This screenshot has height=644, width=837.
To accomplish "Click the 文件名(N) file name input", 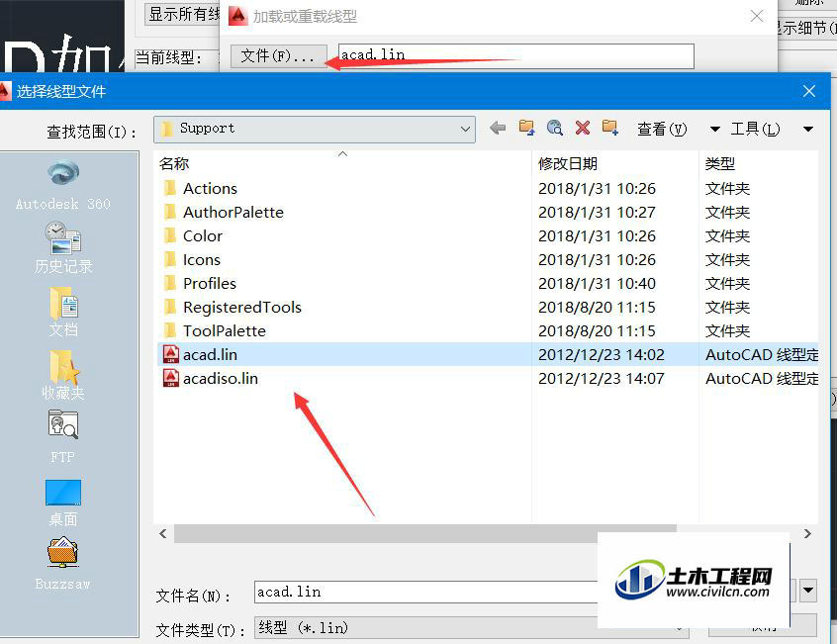I will (x=426, y=592).
